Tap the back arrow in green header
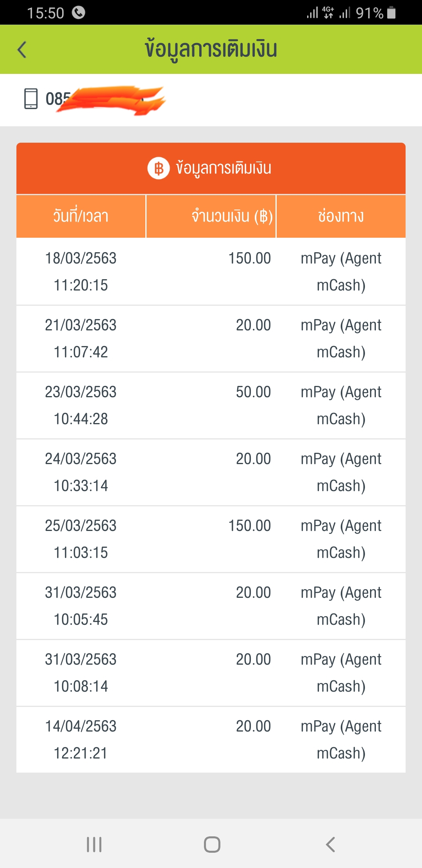Image resolution: width=422 pixels, height=868 pixels. (22, 50)
